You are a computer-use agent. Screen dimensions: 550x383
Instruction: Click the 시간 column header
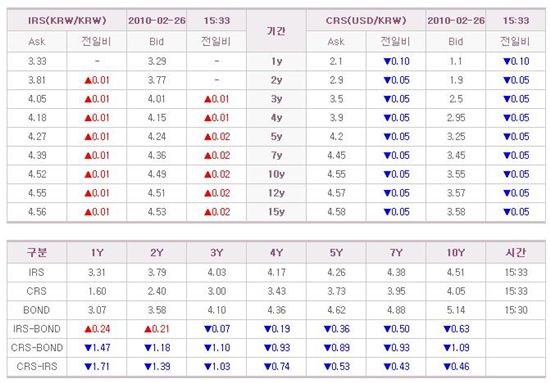(x=516, y=253)
